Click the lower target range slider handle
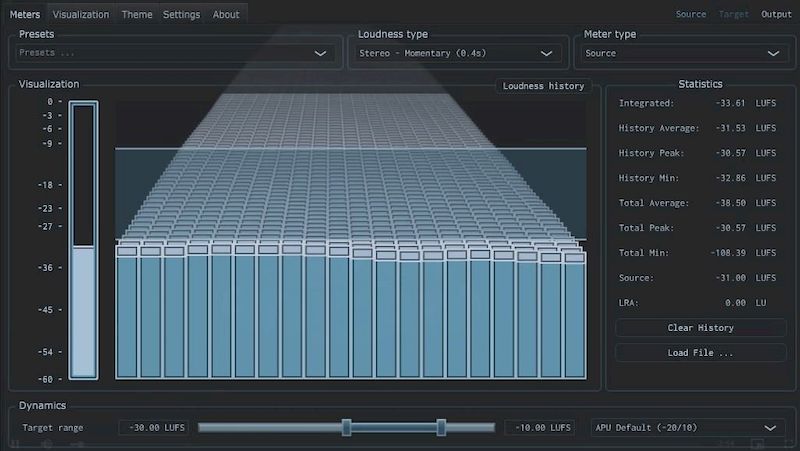800x451 pixels. coord(346,428)
